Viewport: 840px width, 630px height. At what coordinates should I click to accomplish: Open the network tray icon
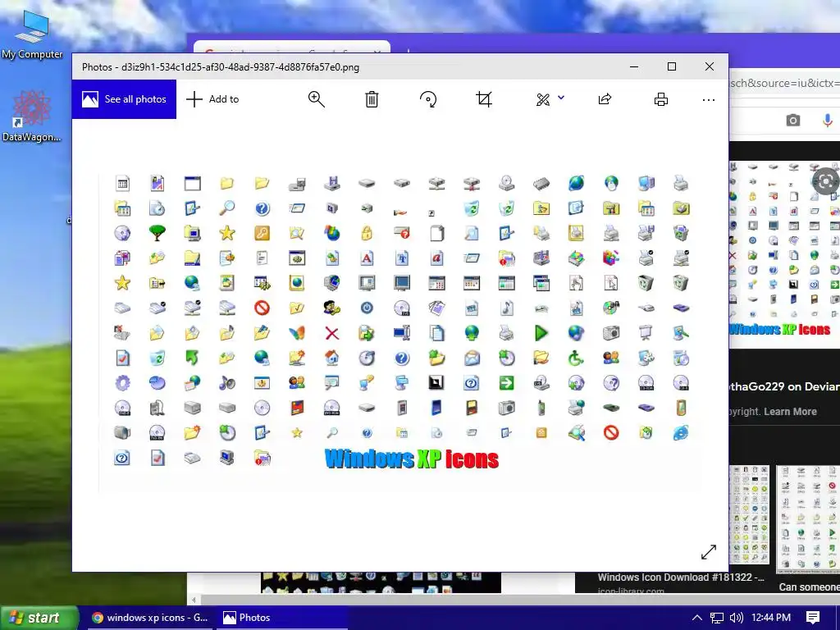[x=717, y=618]
